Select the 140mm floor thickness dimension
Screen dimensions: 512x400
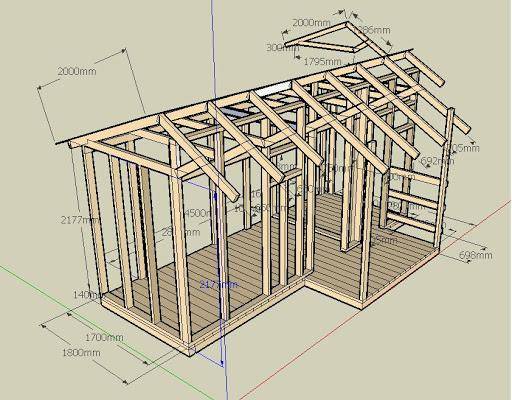[x=88, y=295]
